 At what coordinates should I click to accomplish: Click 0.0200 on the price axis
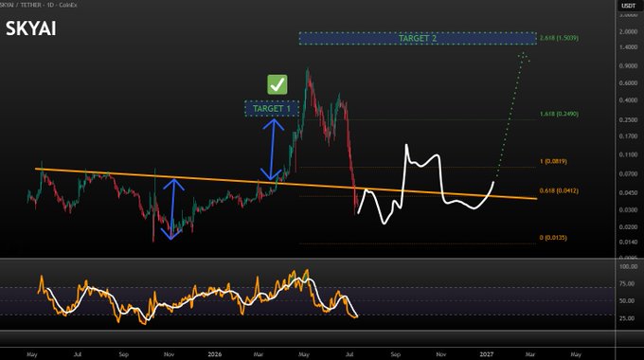click(629, 226)
